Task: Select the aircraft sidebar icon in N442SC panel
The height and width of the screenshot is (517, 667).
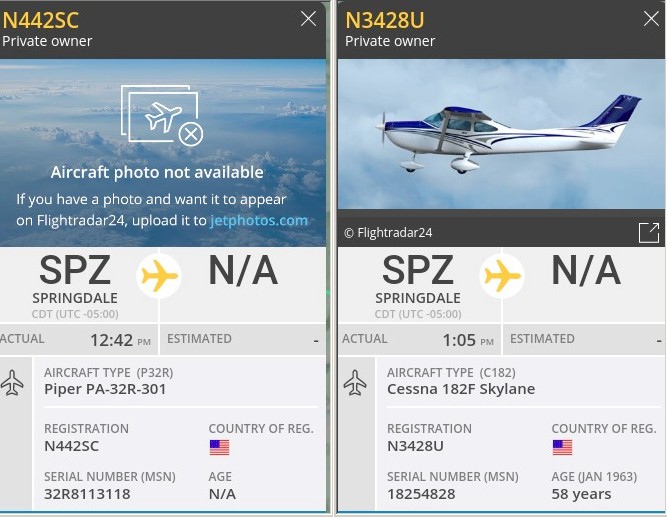Action: 13,383
